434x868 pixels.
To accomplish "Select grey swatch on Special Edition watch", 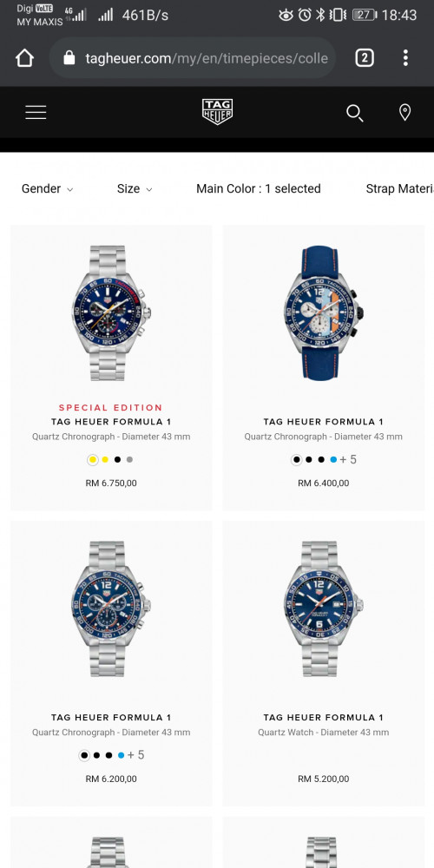I will (129, 459).
